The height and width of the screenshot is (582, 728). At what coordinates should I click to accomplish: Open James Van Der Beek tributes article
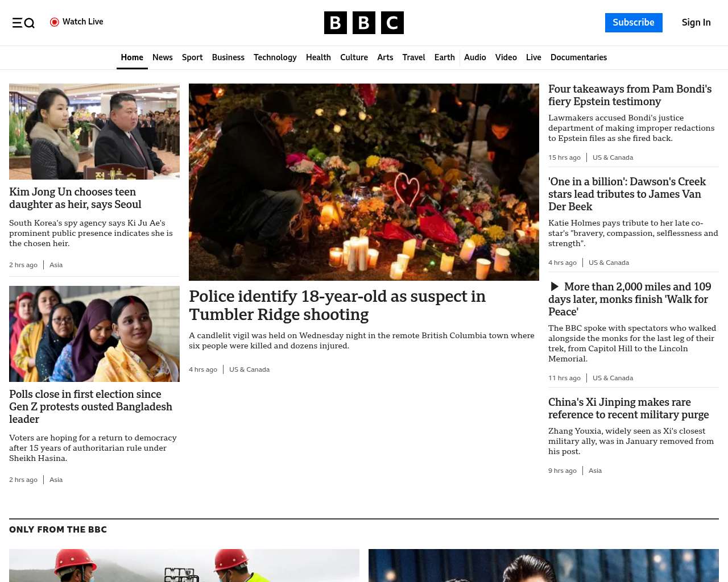(627, 194)
